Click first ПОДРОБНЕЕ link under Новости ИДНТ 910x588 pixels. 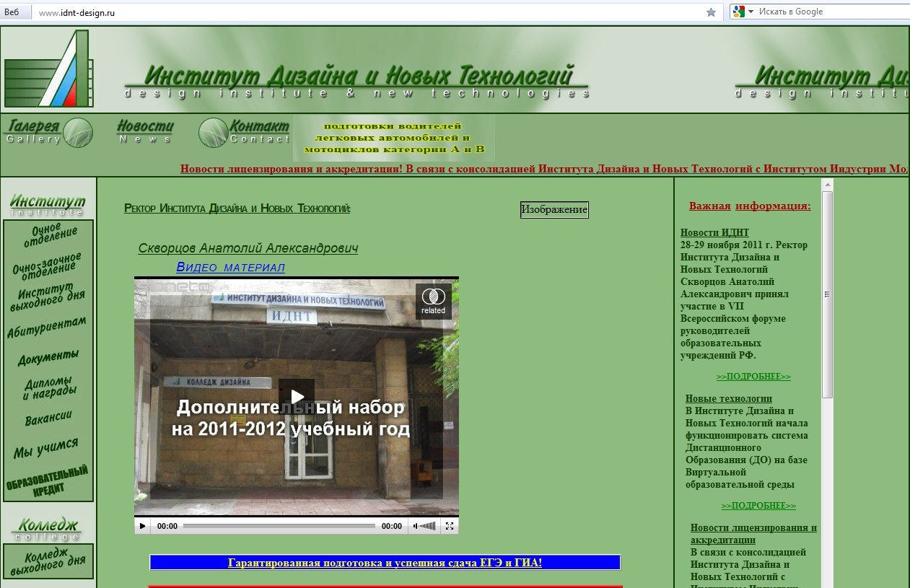tap(753, 377)
